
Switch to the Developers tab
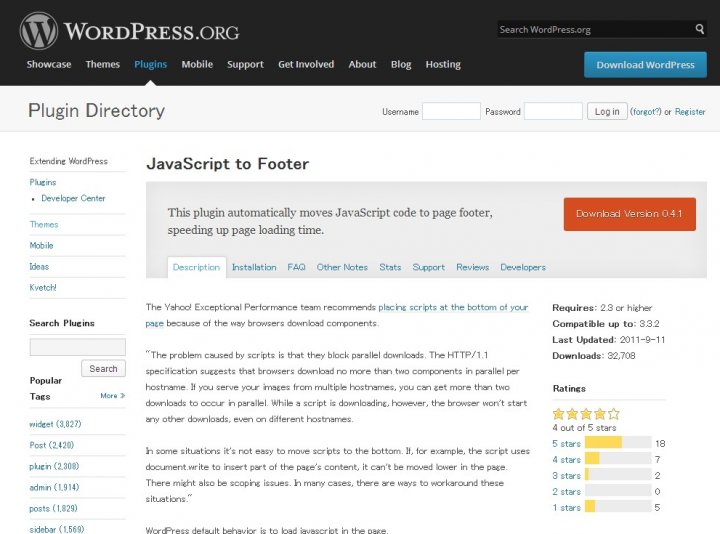pos(523,267)
